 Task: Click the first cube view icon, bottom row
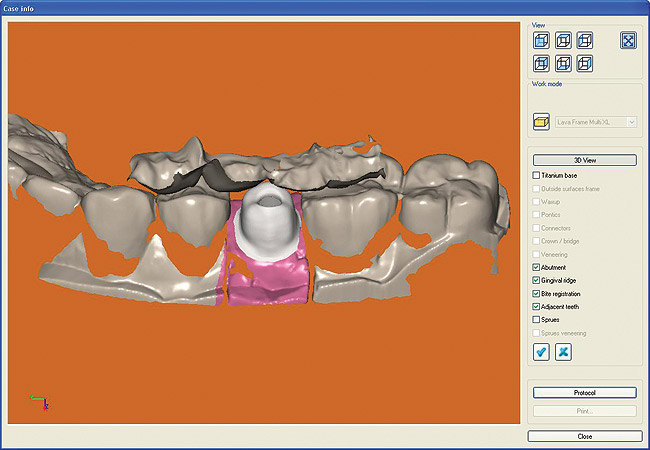(541, 64)
